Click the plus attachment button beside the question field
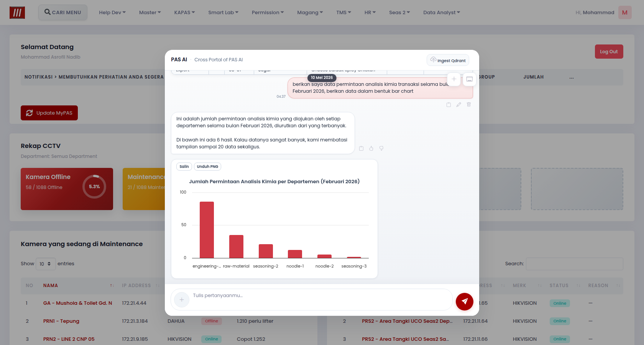 [182, 300]
